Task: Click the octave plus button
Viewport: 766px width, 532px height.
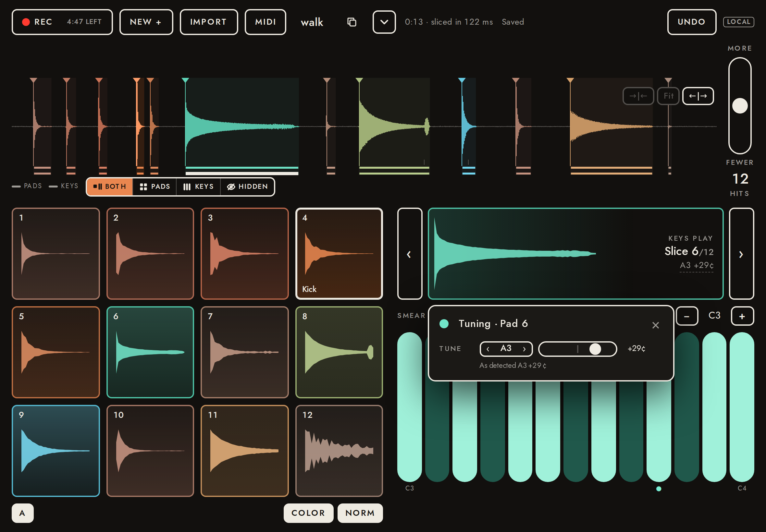Action: (x=742, y=316)
